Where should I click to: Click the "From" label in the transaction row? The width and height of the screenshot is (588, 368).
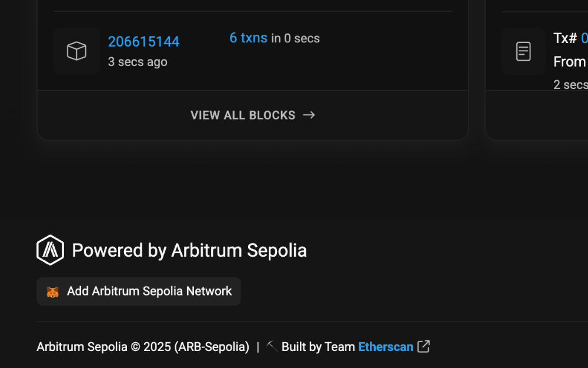569,62
